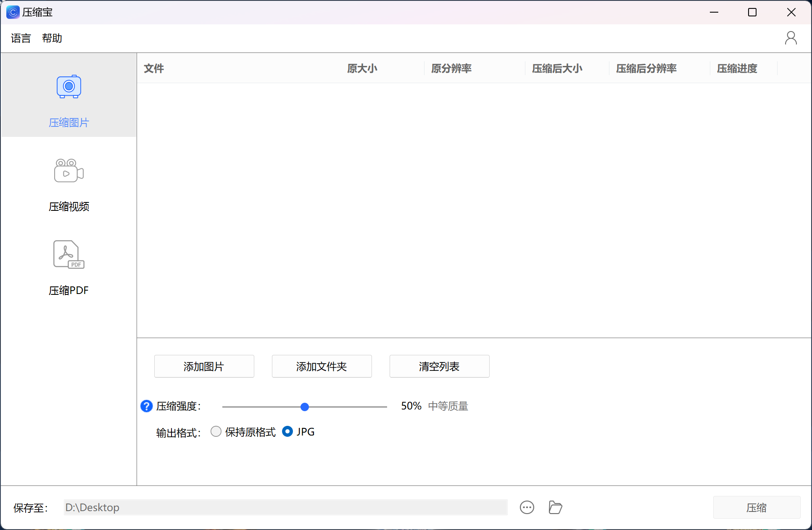The height and width of the screenshot is (530, 812).
Task: Click the 保存至 label
Action: point(31,508)
